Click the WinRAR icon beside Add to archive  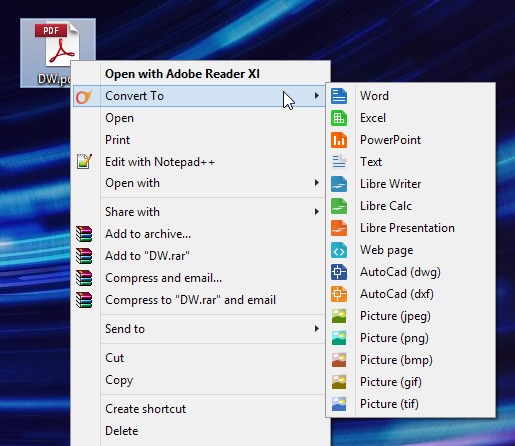click(x=84, y=234)
